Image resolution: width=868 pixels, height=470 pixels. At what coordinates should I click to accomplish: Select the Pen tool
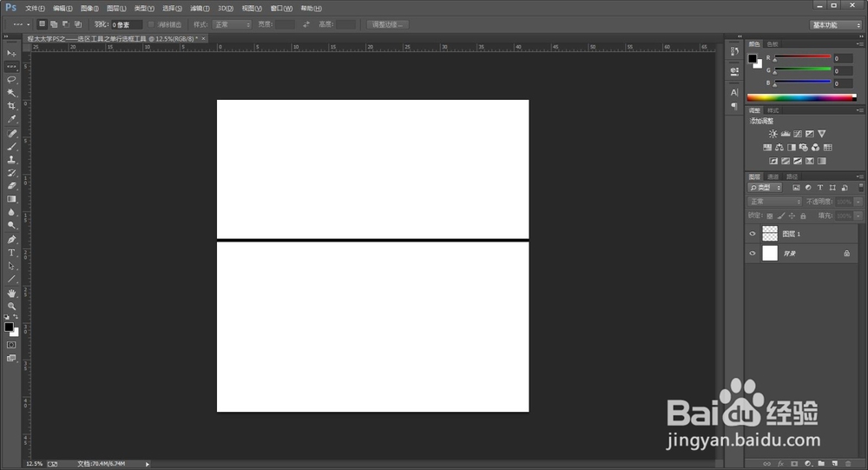pos(11,240)
